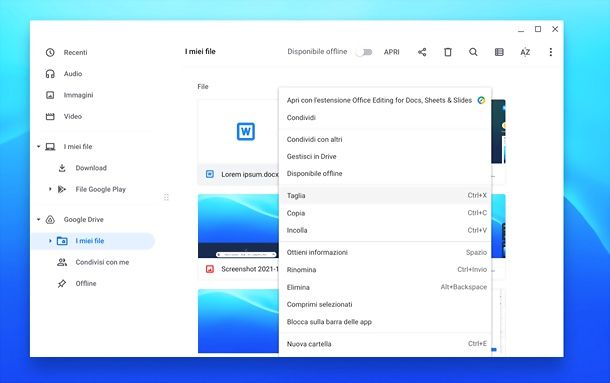Click the trash delete icon in toolbar

[448, 52]
